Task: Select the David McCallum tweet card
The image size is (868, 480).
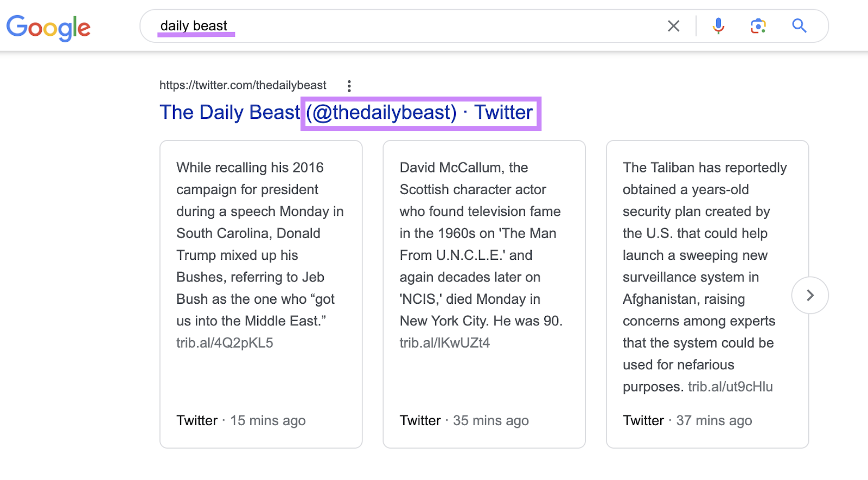Action: click(x=484, y=294)
